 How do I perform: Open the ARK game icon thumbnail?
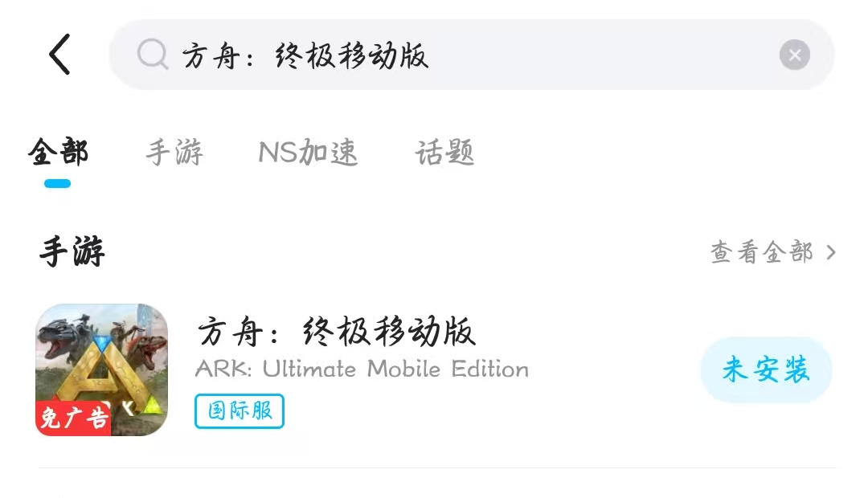(102, 369)
